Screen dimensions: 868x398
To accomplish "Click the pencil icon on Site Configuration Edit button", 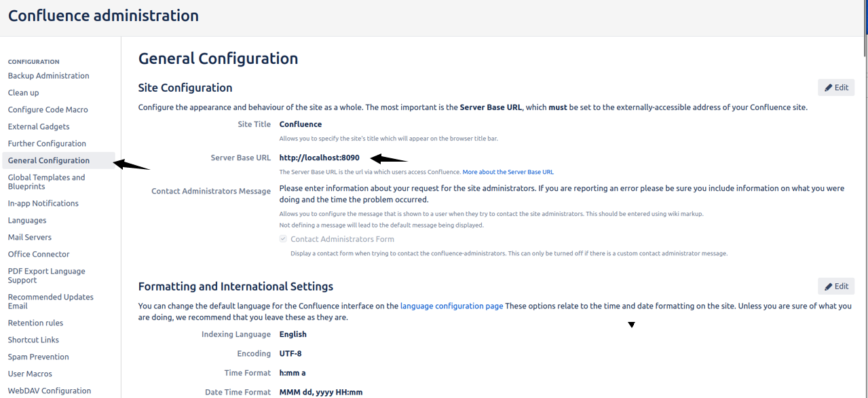I will pyautogui.click(x=829, y=87).
